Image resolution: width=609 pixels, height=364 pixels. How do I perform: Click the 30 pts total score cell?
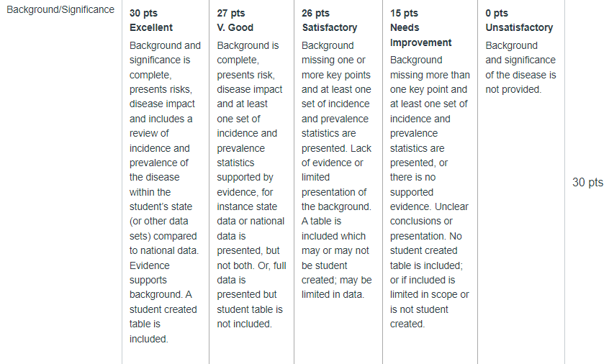[x=587, y=182]
